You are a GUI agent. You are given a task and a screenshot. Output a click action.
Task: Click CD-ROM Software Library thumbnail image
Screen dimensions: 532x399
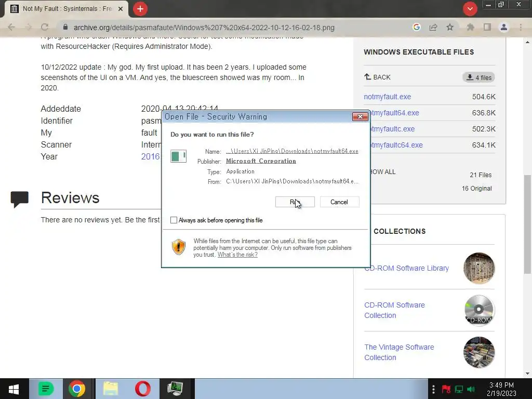479,268
